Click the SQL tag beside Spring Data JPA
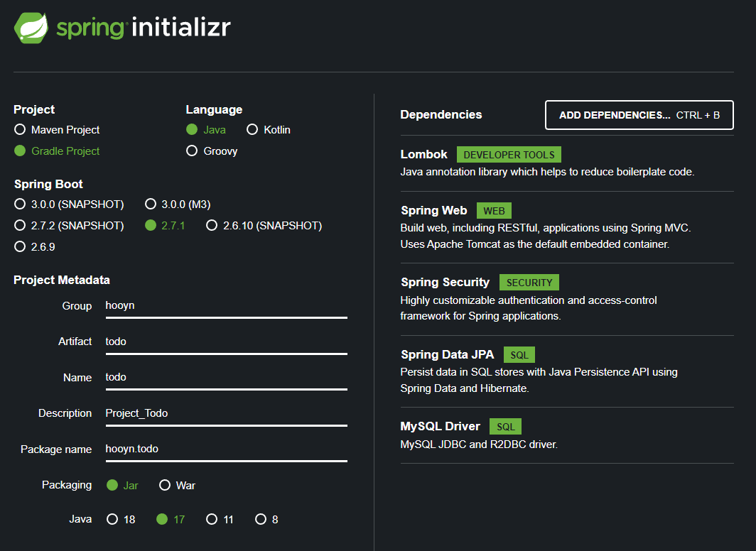 (519, 355)
